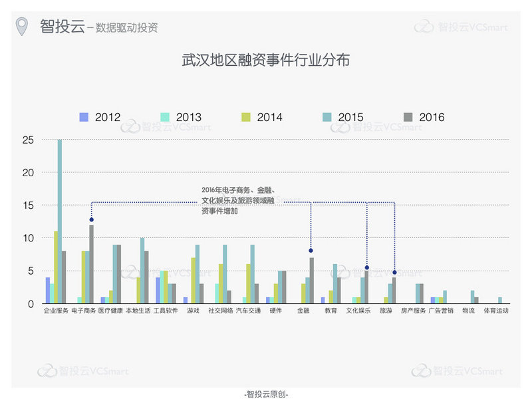
Task: Toggle the 2014 series legend swatch
Action: [246, 117]
